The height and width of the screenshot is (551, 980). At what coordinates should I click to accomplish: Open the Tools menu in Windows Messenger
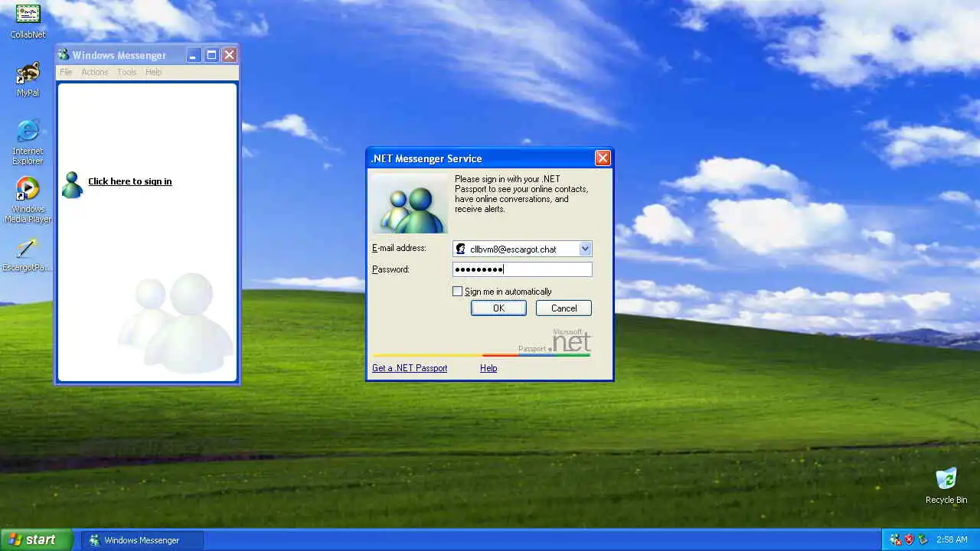(x=127, y=72)
